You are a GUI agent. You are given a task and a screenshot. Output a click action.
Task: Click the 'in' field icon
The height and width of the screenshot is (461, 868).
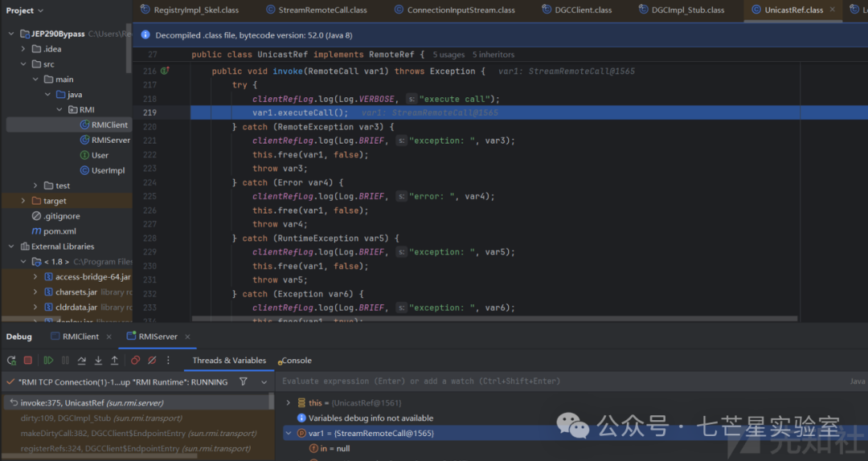pos(313,448)
